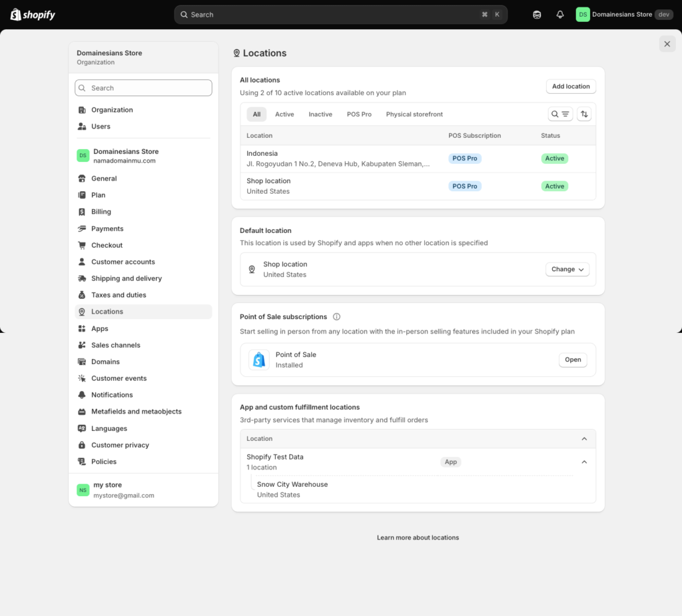This screenshot has height=616, width=682.
Task: Open Billing settings
Action: pyautogui.click(x=143, y=211)
